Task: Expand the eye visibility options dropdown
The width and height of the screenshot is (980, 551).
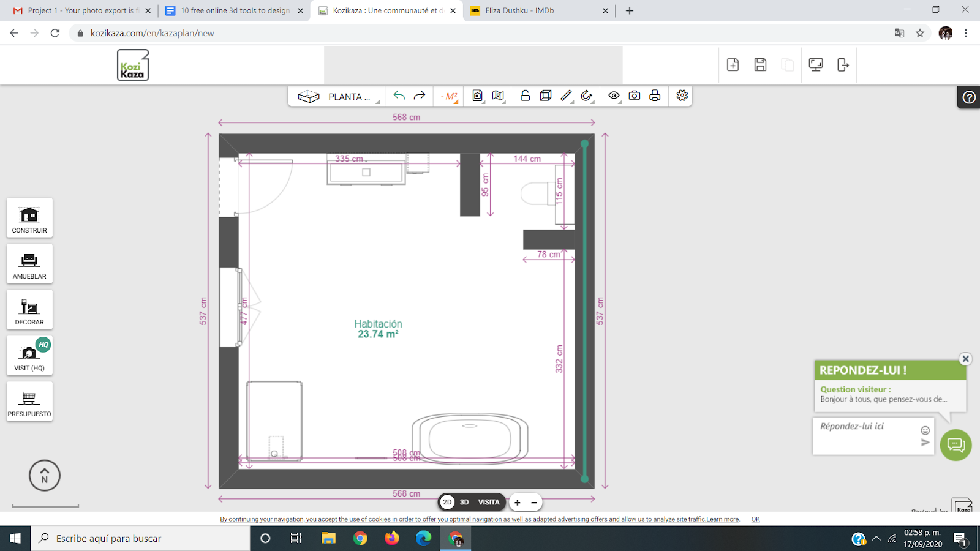Action: pos(614,96)
